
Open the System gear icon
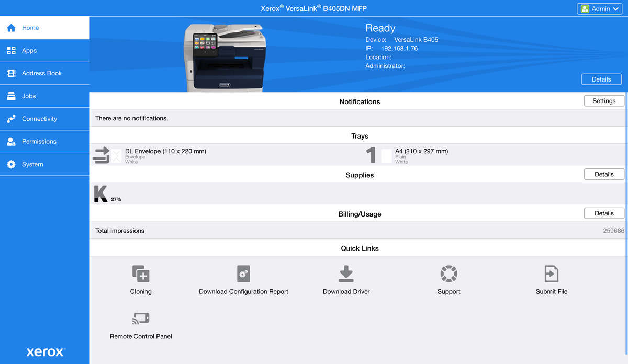pos(12,164)
